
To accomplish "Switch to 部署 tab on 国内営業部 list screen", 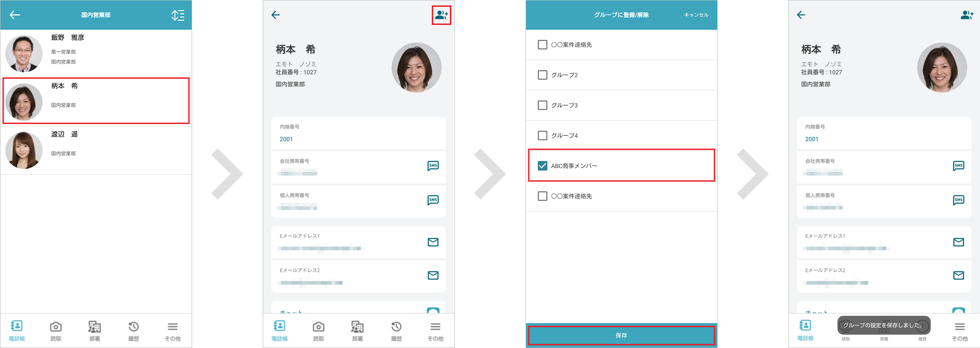I will tap(95, 331).
